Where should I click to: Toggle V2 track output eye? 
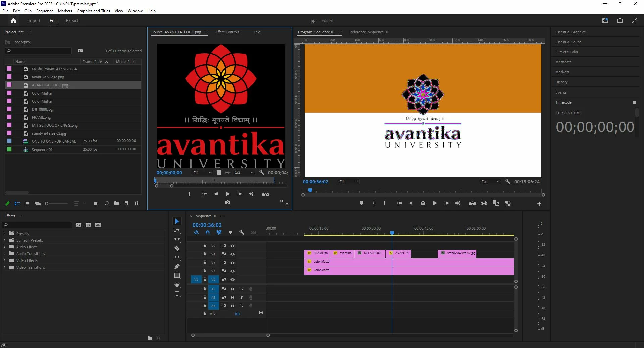tap(232, 271)
